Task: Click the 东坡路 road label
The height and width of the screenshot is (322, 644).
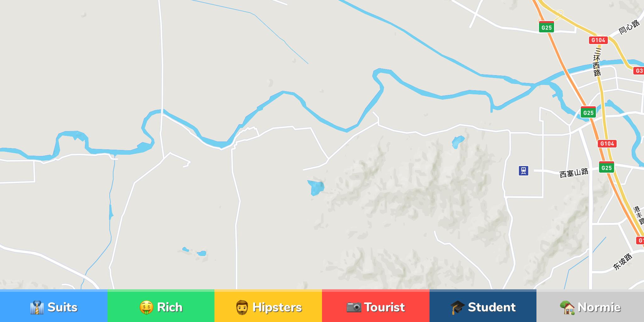Action: (x=623, y=262)
